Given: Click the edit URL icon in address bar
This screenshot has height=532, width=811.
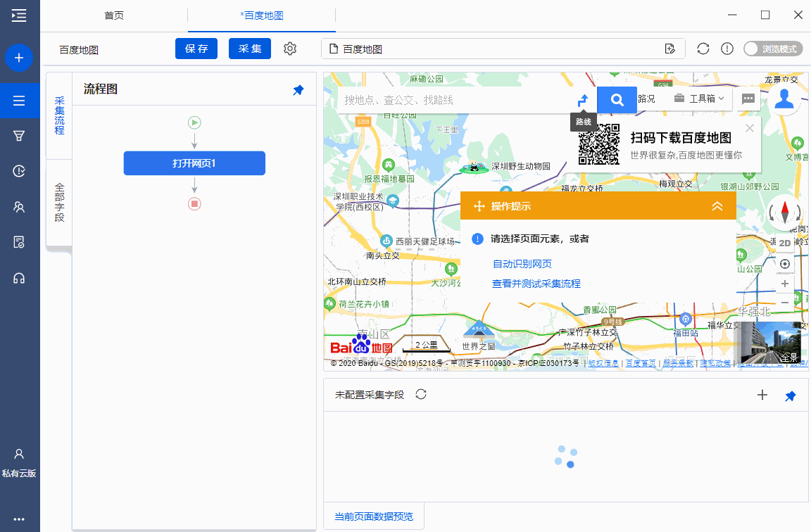Looking at the screenshot, I should (x=669, y=49).
